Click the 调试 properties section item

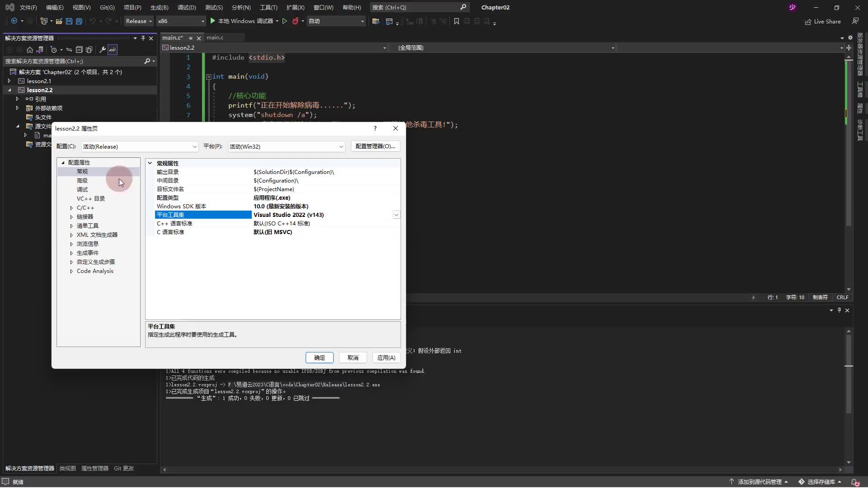click(x=82, y=189)
